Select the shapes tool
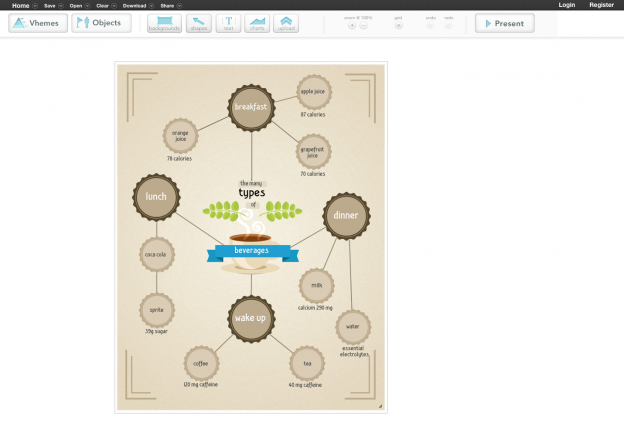This screenshot has width=624, height=440. click(200, 23)
